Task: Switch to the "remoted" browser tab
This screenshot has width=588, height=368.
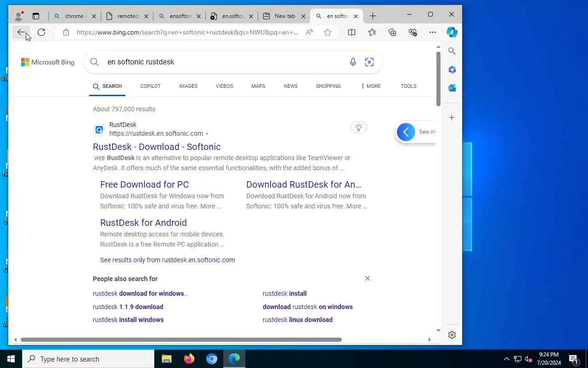Action: pos(127,16)
